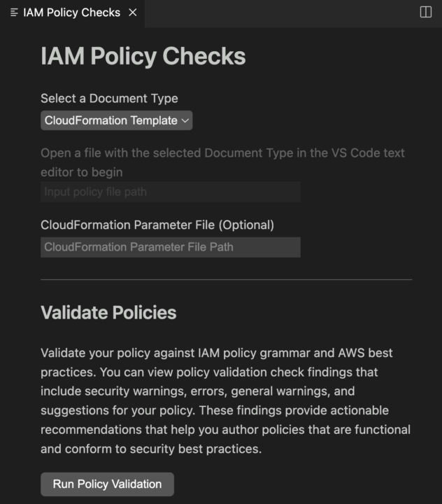Click the Select a Document Type label

(109, 99)
